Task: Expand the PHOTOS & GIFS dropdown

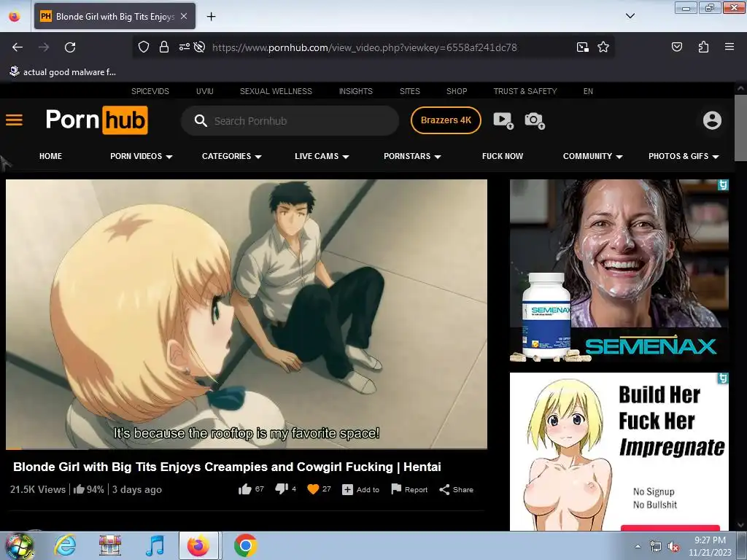Action: pos(684,156)
